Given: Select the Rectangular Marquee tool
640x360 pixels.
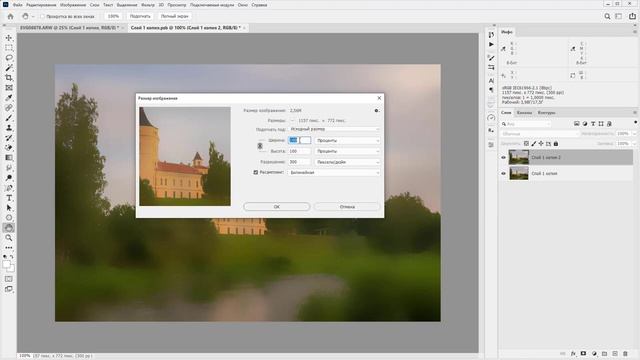Looking at the screenshot, I should pos(9,48).
